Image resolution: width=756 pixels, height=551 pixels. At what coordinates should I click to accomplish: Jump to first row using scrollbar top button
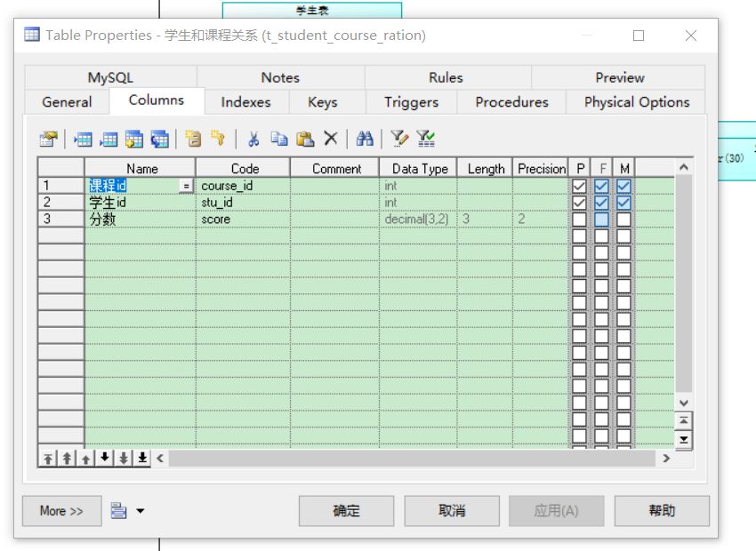pyautogui.click(x=684, y=420)
